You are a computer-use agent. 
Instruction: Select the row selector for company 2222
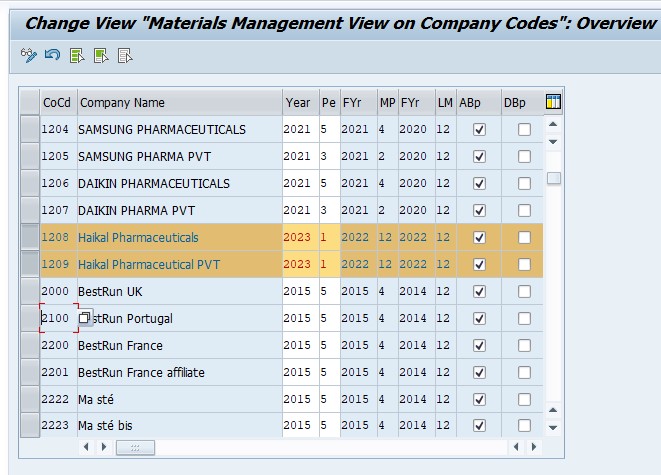30,399
